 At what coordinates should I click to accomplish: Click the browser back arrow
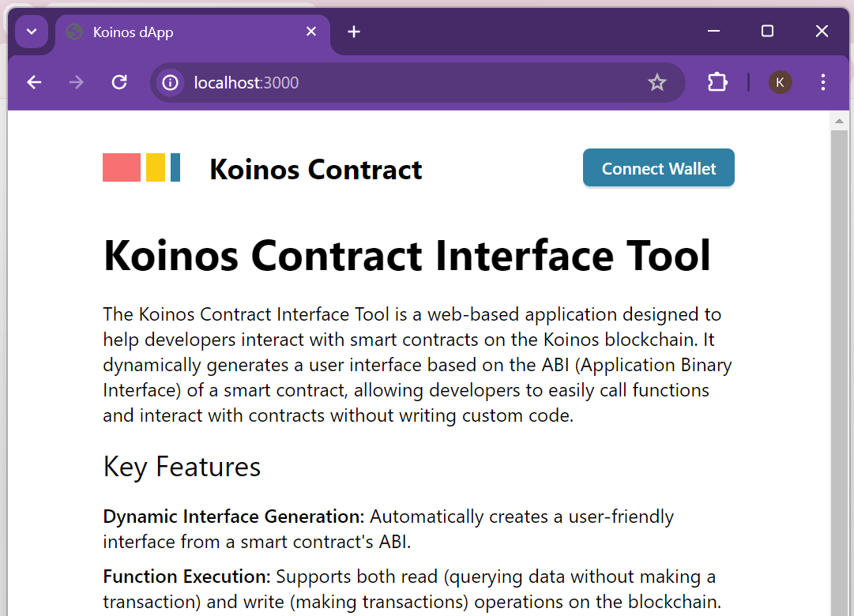tap(34, 82)
